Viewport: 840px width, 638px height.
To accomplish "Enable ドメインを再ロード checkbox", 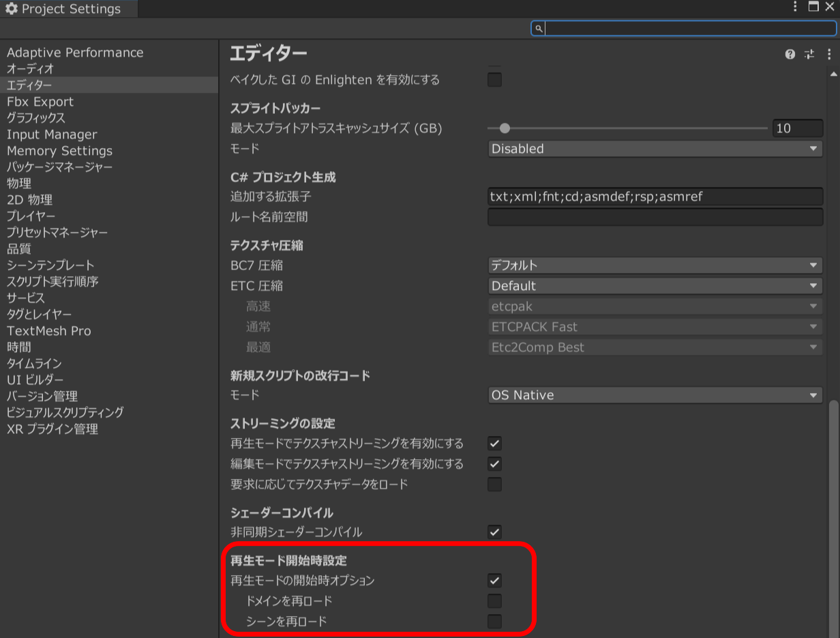I will point(494,601).
